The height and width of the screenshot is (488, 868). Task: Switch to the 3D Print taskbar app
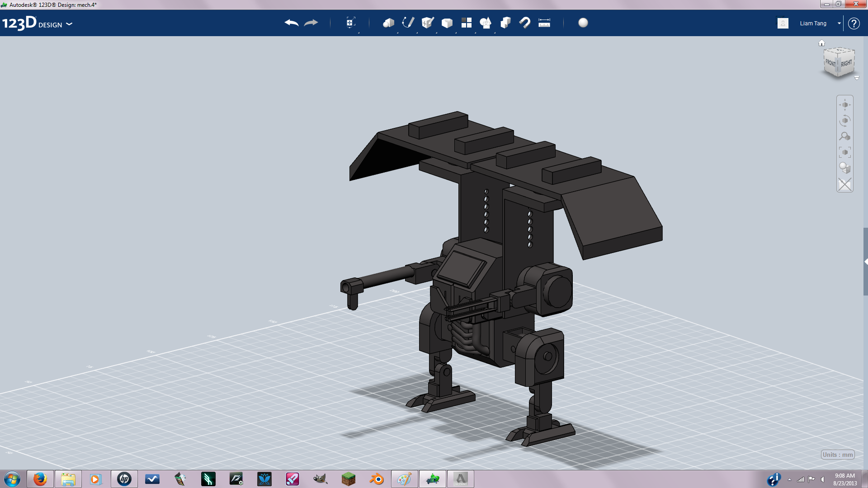coord(461,479)
